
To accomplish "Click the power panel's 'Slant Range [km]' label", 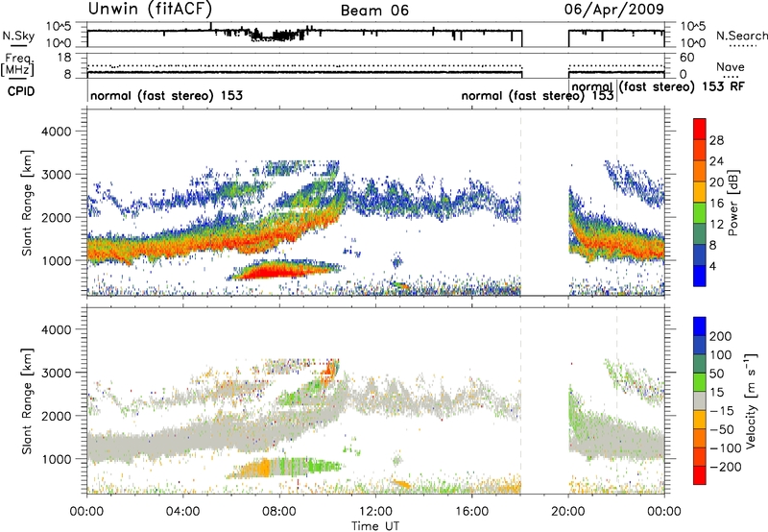I will pos(27,203).
